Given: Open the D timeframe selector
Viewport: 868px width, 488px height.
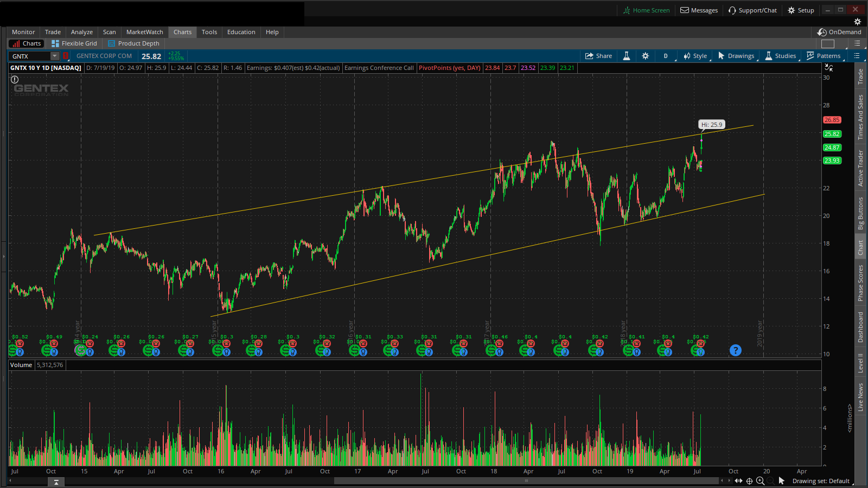Looking at the screenshot, I should tap(666, 56).
